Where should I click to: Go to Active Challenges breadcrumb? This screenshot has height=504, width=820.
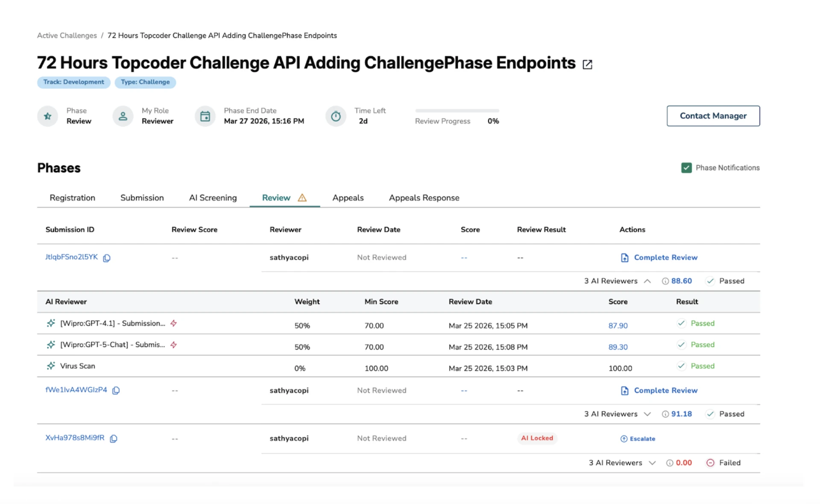pos(67,35)
